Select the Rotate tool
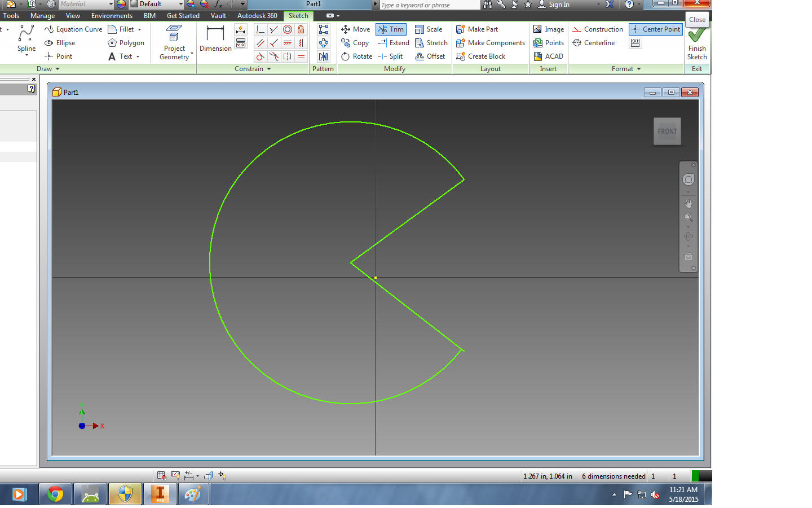This screenshot has width=812, height=508. (x=356, y=56)
